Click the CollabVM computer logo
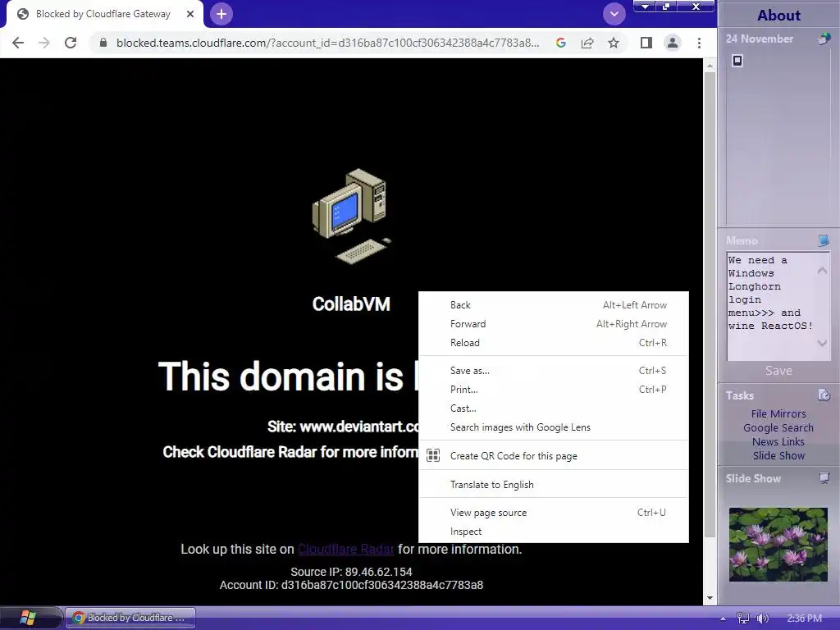840x630 pixels. pos(351,217)
